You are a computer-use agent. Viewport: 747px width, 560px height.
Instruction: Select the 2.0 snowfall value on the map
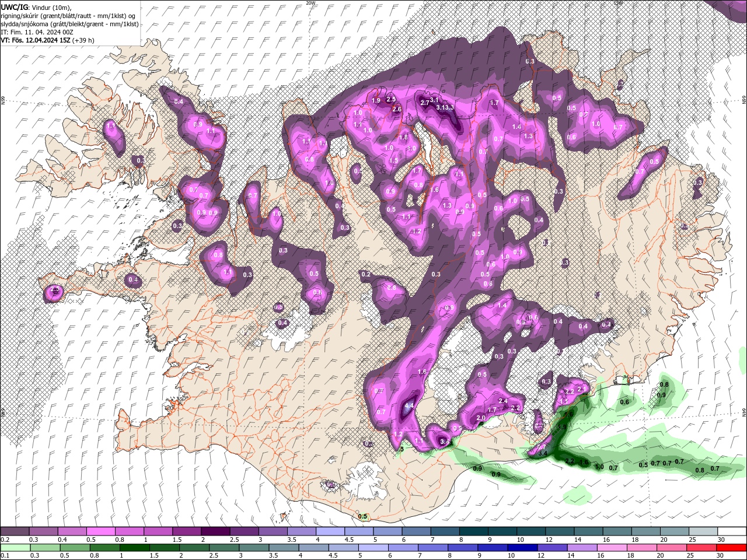(x=481, y=418)
